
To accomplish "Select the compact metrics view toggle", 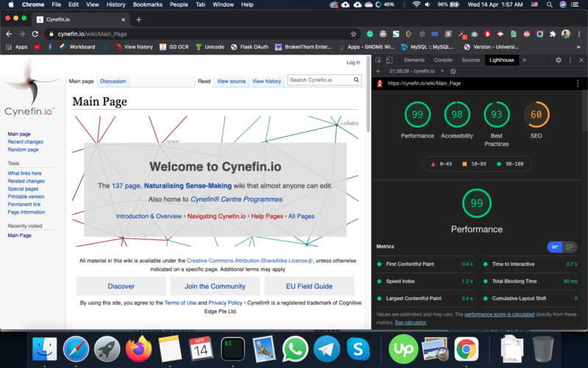I will point(556,247).
